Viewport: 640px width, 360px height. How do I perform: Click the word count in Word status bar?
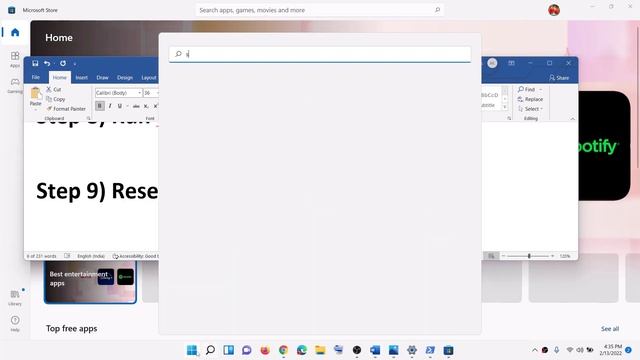coord(42,256)
